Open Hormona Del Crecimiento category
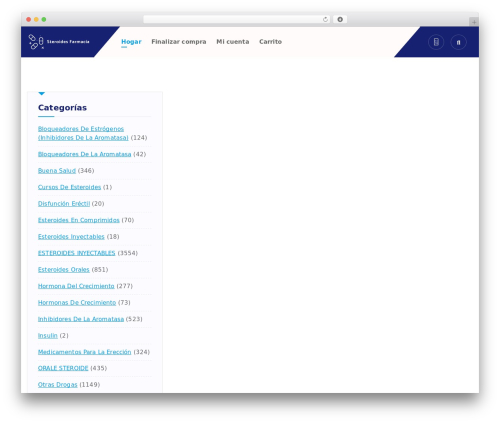 (76, 286)
